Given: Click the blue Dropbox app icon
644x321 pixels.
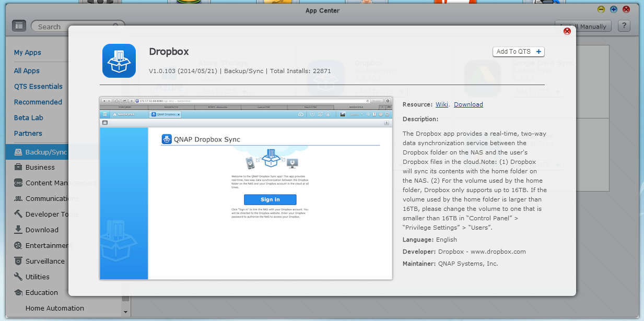Looking at the screenshot, I should [x=119, y=61].
